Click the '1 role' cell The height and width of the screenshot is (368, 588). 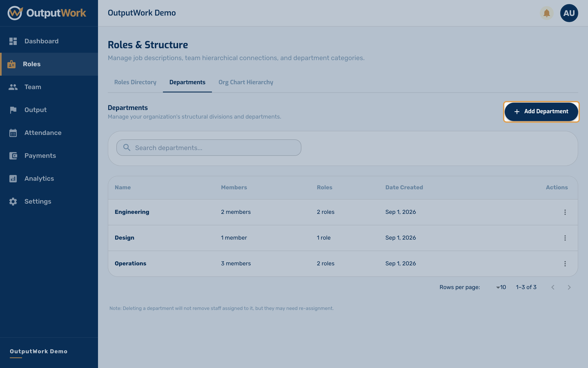click(324, 238)
